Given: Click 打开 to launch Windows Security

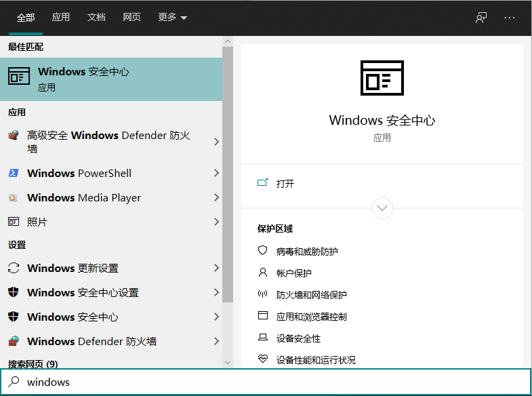Looking at the screenshot, I should click(x=285, y=183).
